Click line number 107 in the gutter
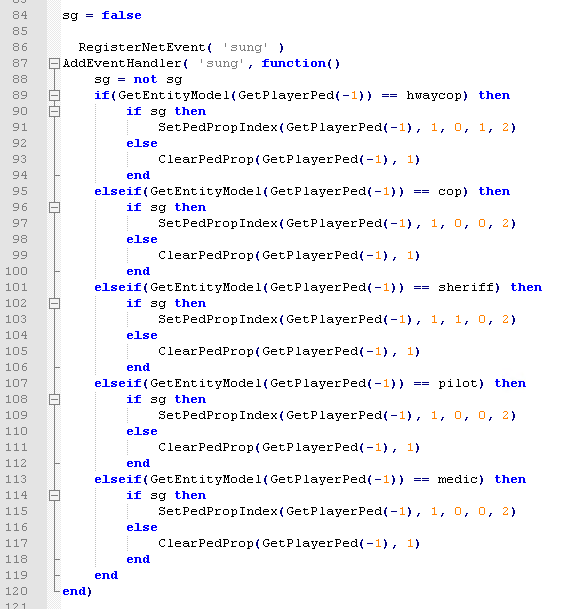 coord(16,383)
